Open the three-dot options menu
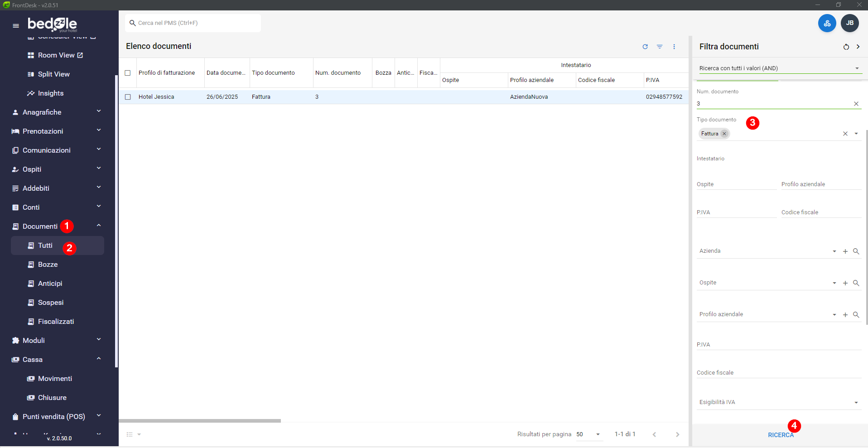 point(674,47)
